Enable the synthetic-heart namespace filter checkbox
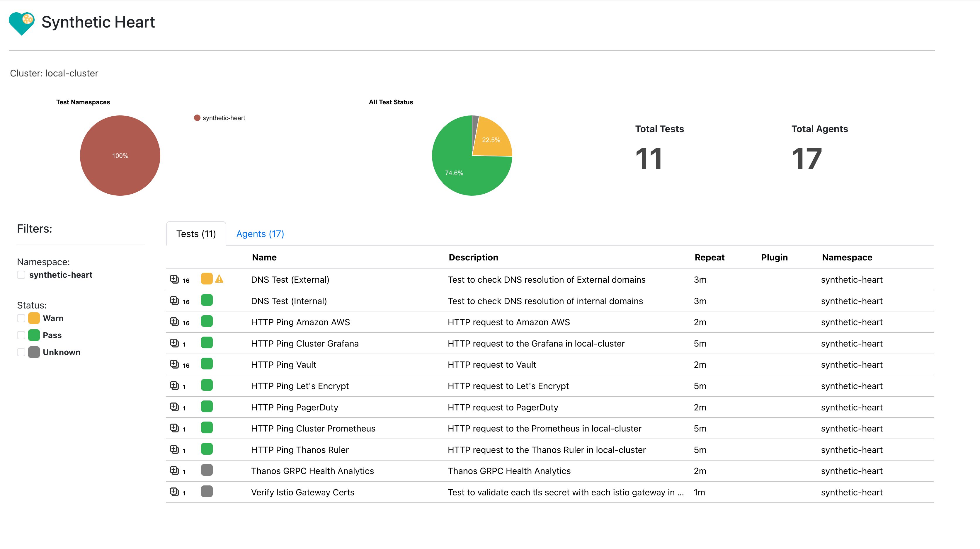The width and height of the screenshot is (980, 549). coord(21,275)
